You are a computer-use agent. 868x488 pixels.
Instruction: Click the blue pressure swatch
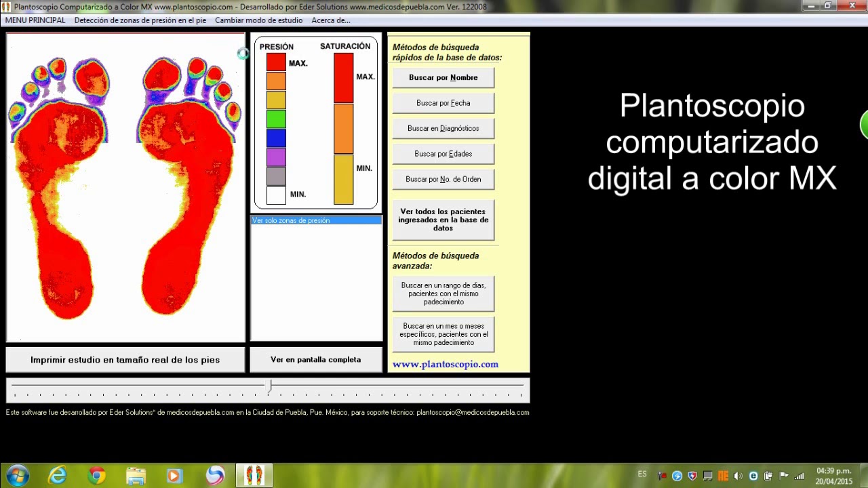click(276, 138)
